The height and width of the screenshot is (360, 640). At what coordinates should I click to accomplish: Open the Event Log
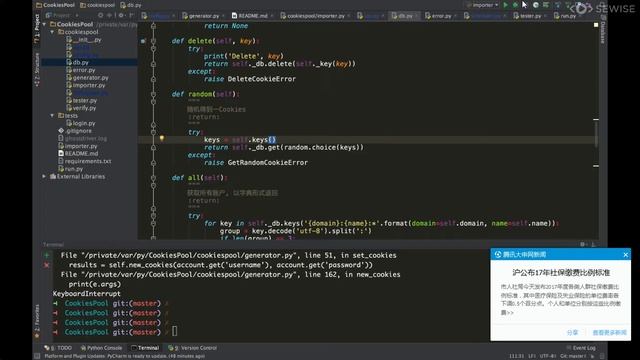click(581, 348)
